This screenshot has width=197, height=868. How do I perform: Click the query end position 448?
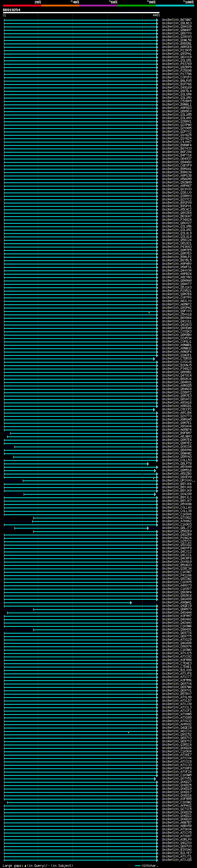[x=155, y=15]
